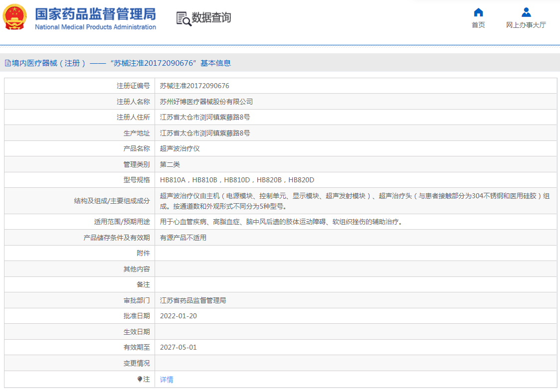
Task: Click the 数据查询 header text
Action: (211, 18)
